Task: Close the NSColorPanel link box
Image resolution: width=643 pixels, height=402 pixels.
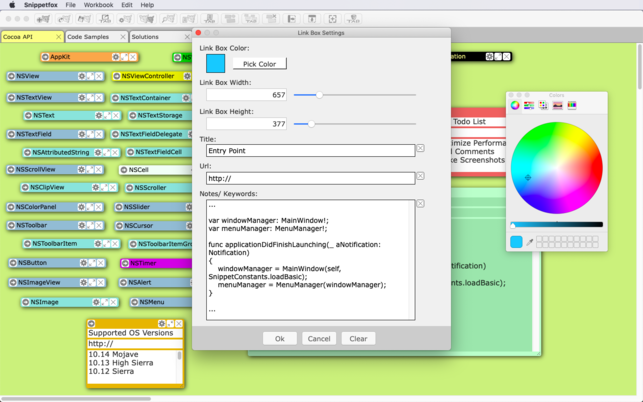Action: (x=99, y=207)
